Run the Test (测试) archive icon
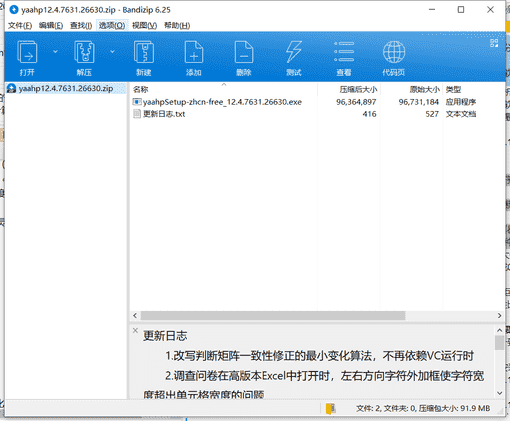 coord(294,52)
